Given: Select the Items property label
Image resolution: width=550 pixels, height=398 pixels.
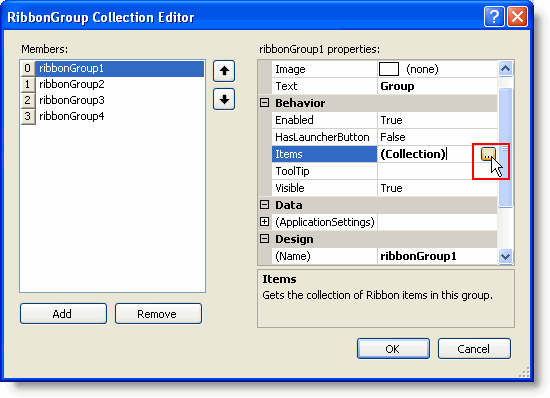Looking at the screenshot, I should 324,154.
